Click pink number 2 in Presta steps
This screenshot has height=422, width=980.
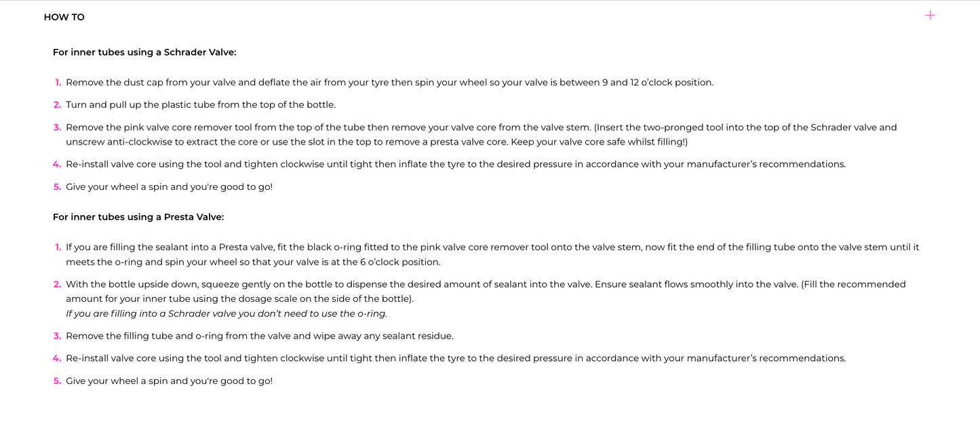click(57, 284)
